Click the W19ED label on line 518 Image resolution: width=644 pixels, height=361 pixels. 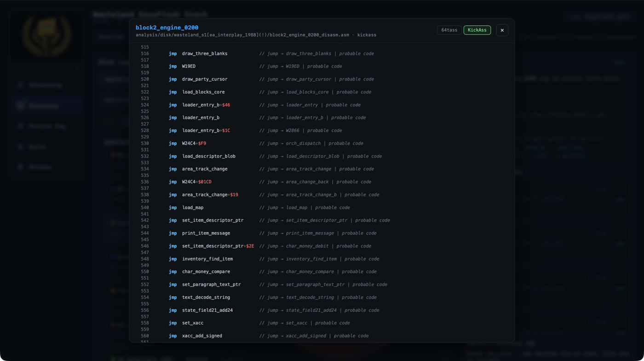point(189,66)
